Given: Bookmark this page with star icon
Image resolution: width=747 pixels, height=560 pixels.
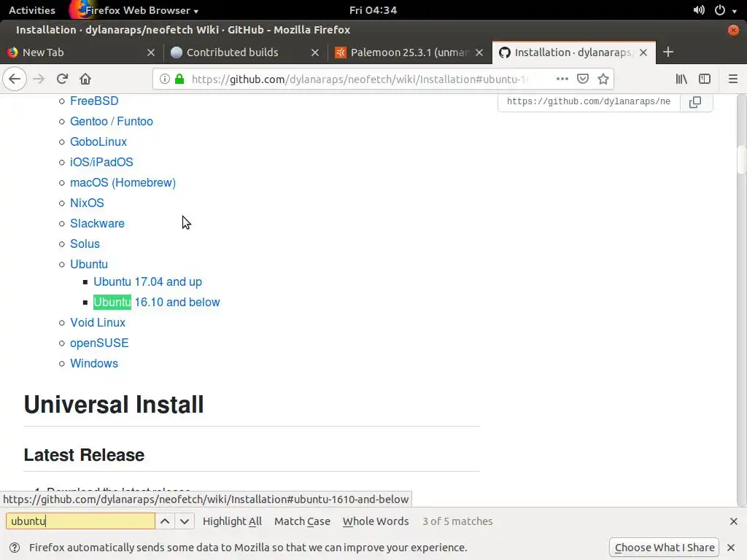Looking at the screenshot, I should click(x=603, y=79).
